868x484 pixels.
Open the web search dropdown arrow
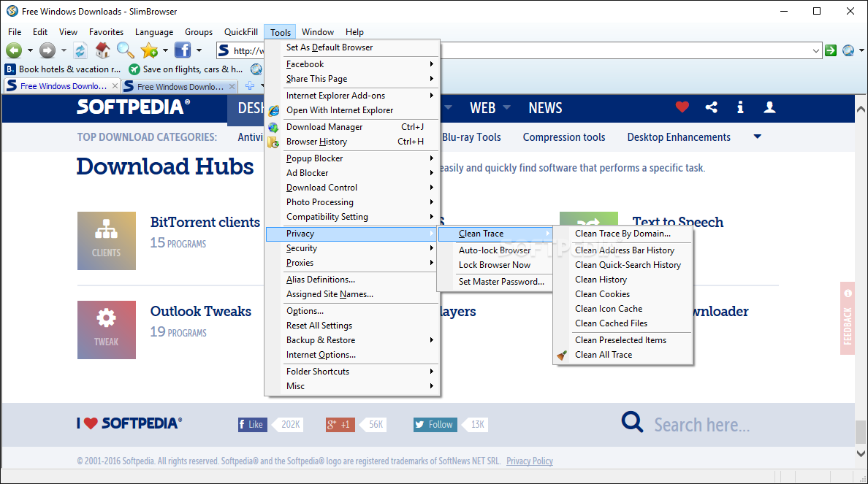click(861, 50)
